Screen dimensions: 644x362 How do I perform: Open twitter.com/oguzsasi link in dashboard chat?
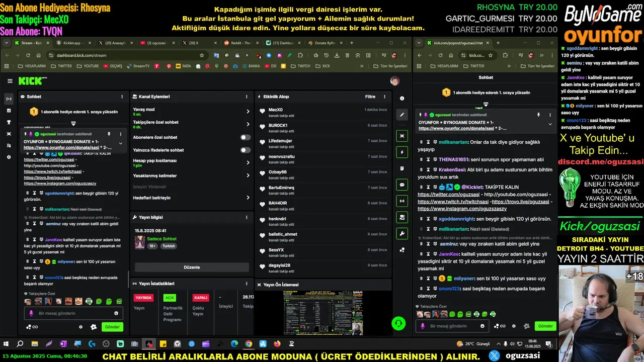49,159
